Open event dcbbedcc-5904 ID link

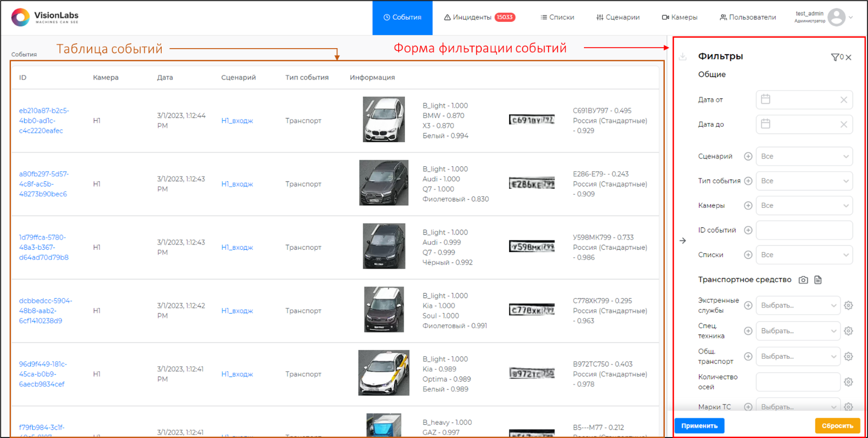46,311
